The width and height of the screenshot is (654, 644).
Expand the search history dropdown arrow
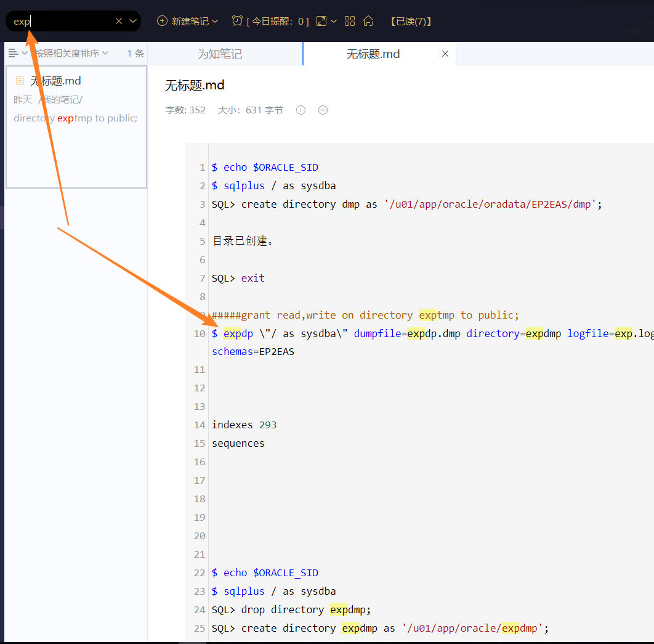pos(132,22)
